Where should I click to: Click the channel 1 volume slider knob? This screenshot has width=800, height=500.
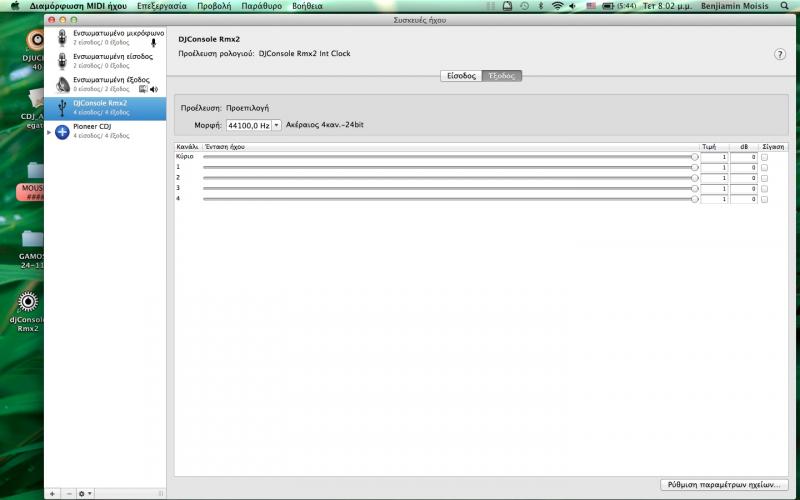click(x=695, y=168)
